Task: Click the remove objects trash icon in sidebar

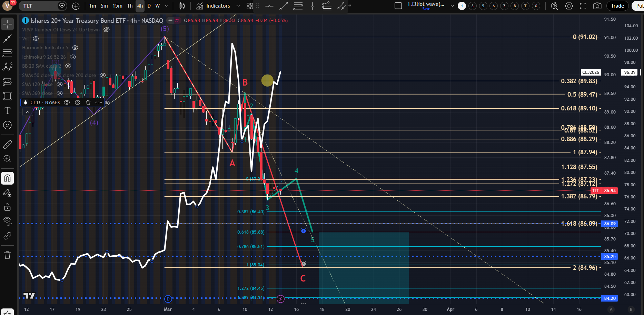Action: coord(7,255)
